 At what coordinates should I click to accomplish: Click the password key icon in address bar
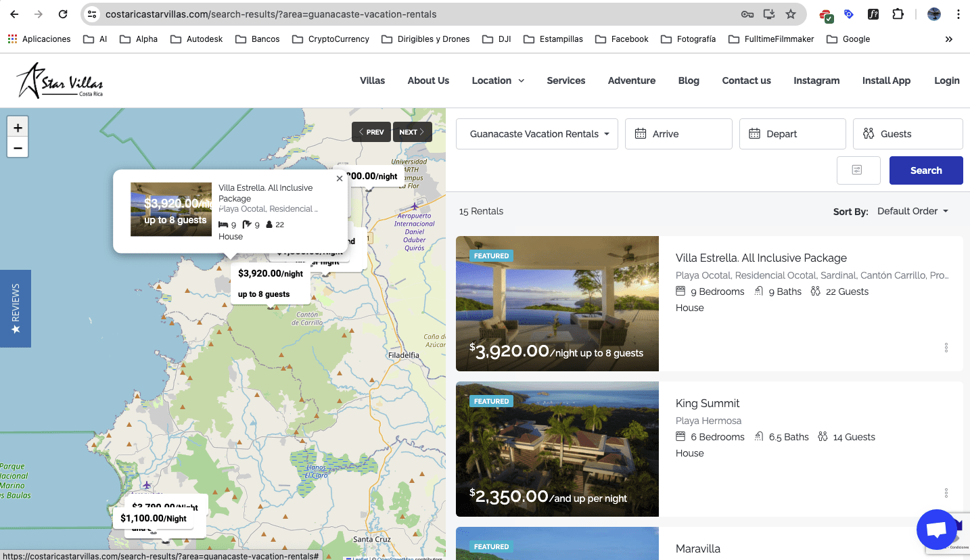click(747, 14)
